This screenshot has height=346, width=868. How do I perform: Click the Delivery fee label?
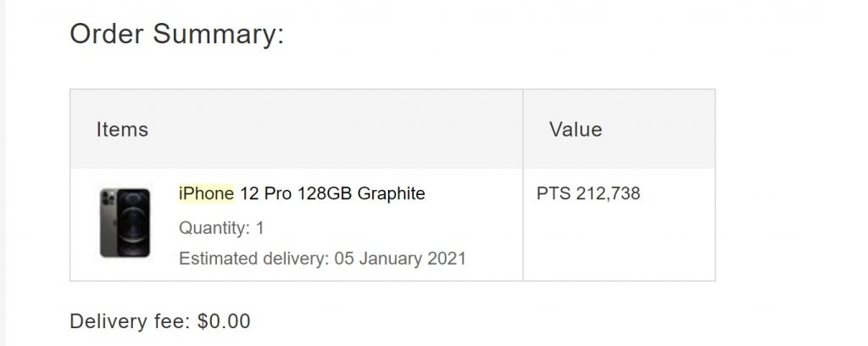coord(131,321)
